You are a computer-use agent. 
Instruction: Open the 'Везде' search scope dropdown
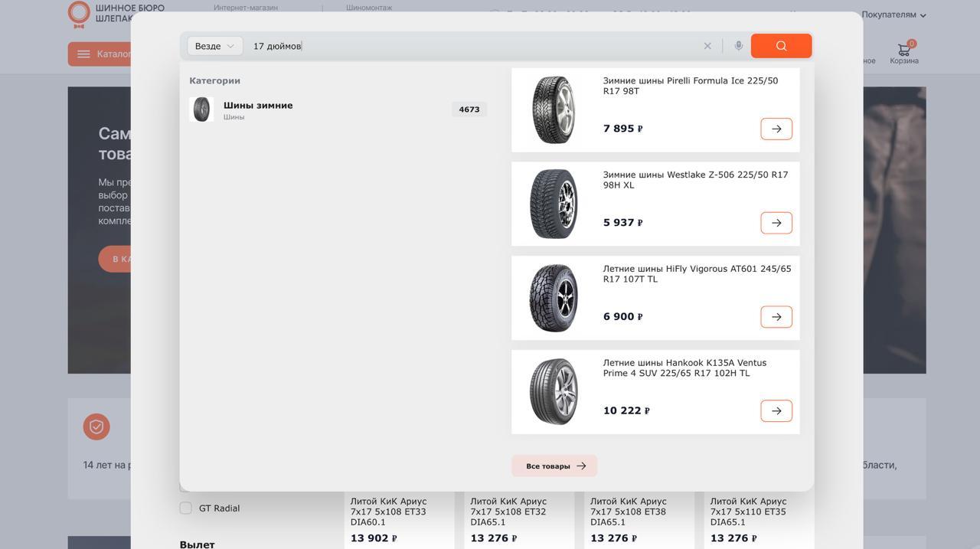coord(215,46)
